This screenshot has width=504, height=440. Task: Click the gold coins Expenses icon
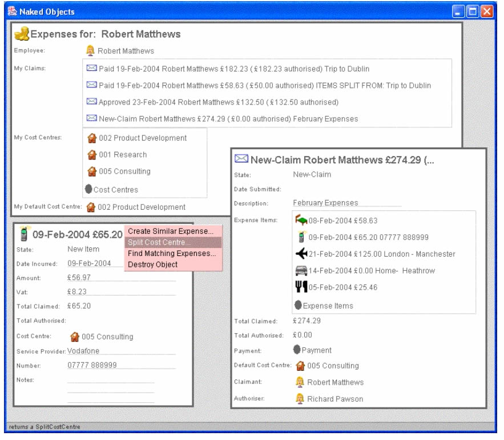pyautogui.click(x=21, y=34)
